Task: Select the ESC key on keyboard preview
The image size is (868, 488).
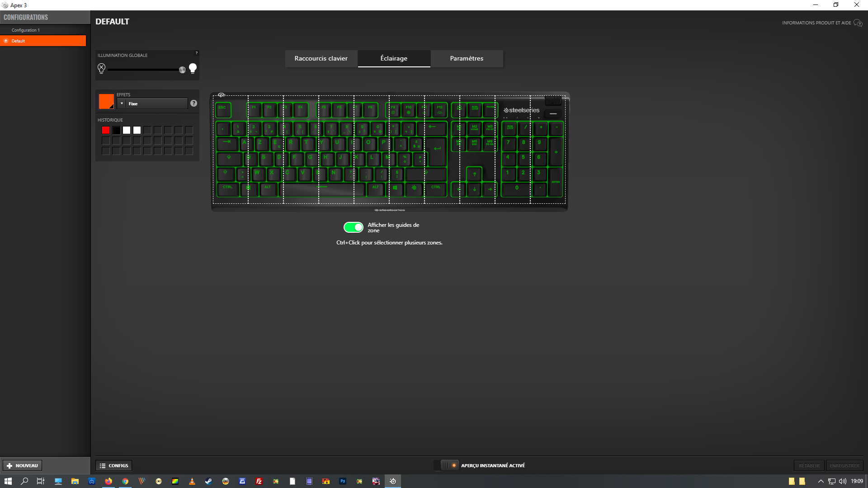Action: [x=223, y=110]
